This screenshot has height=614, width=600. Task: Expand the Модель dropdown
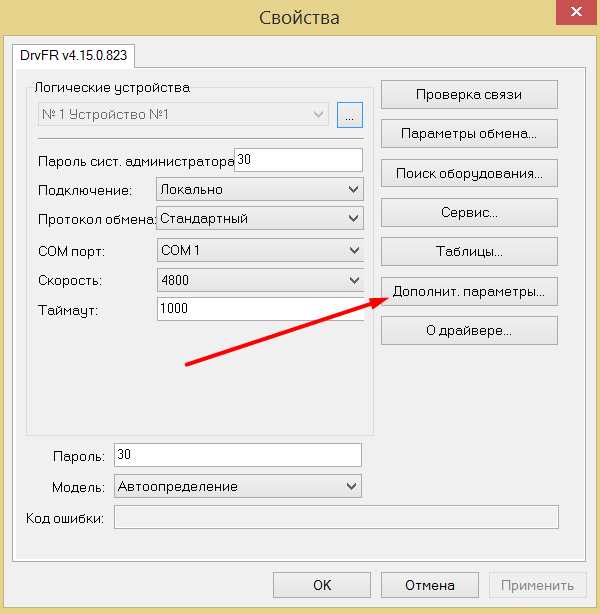point(238,486)
